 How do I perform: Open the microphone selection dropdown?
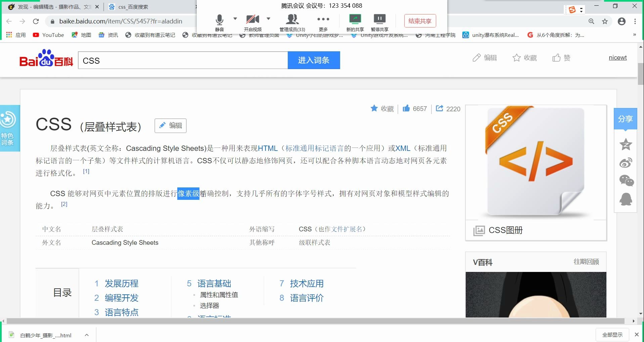pos(235,18)
